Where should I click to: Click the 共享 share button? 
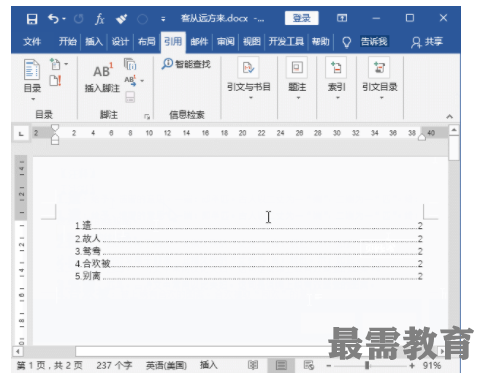427,42
